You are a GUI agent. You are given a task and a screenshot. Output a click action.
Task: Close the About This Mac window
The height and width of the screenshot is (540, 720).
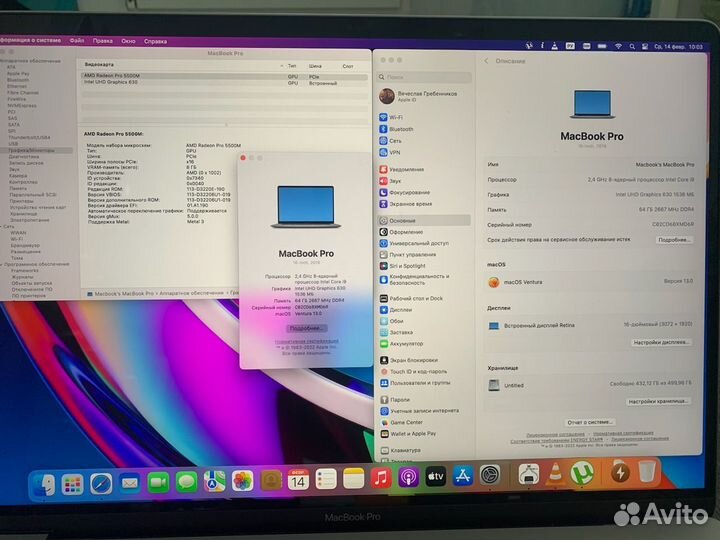click(x=243, y=158)
